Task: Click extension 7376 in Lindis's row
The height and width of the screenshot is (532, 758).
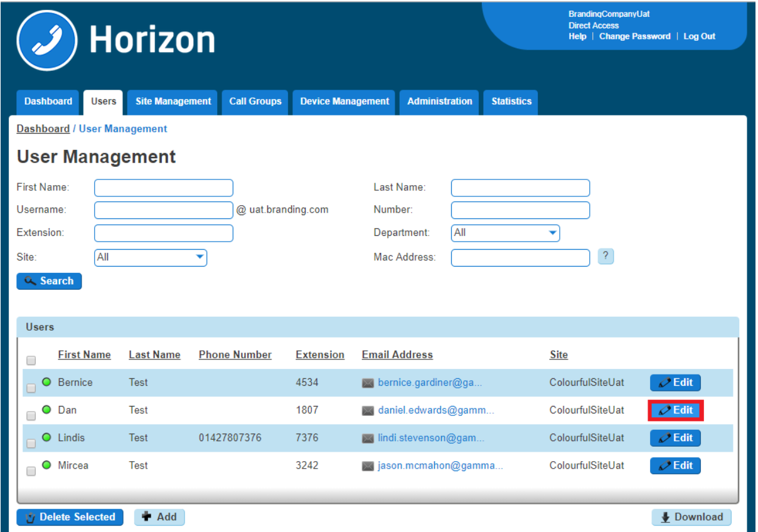Action: 307,438
